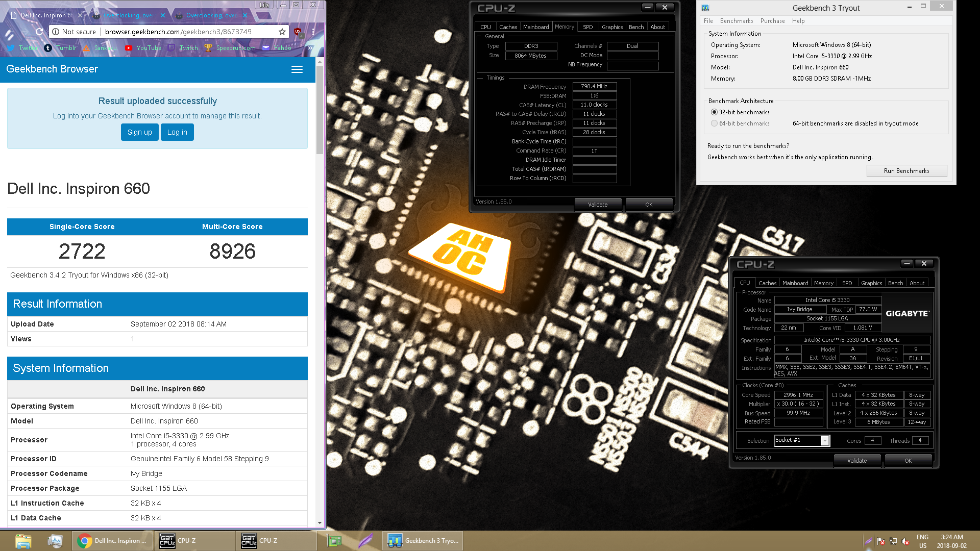Click the Chrome page vertical scrollbar
The width and height of the screenshot is (980, 551).
320,110
